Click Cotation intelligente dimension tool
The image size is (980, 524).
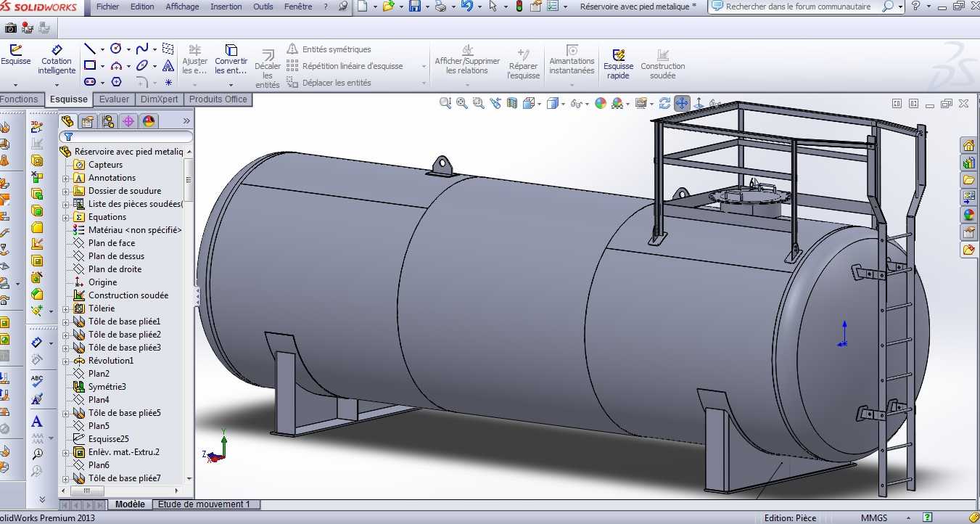[x=57, y=59]
